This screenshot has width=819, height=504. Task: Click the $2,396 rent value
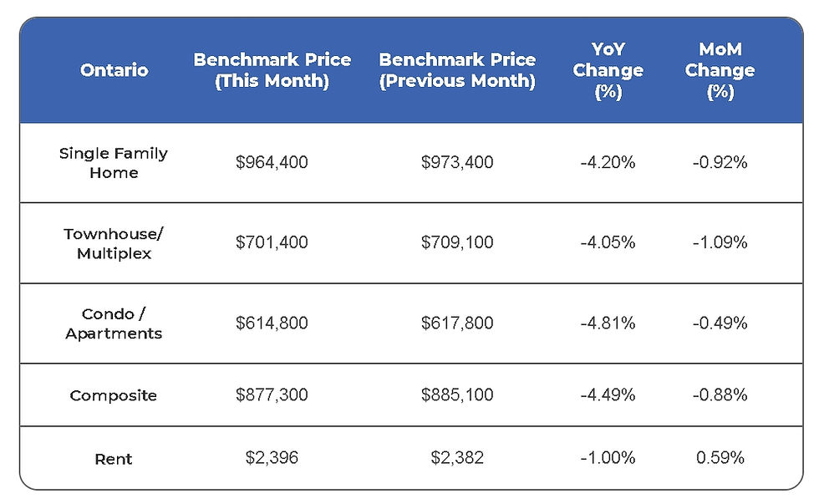[x=272, y=458]
